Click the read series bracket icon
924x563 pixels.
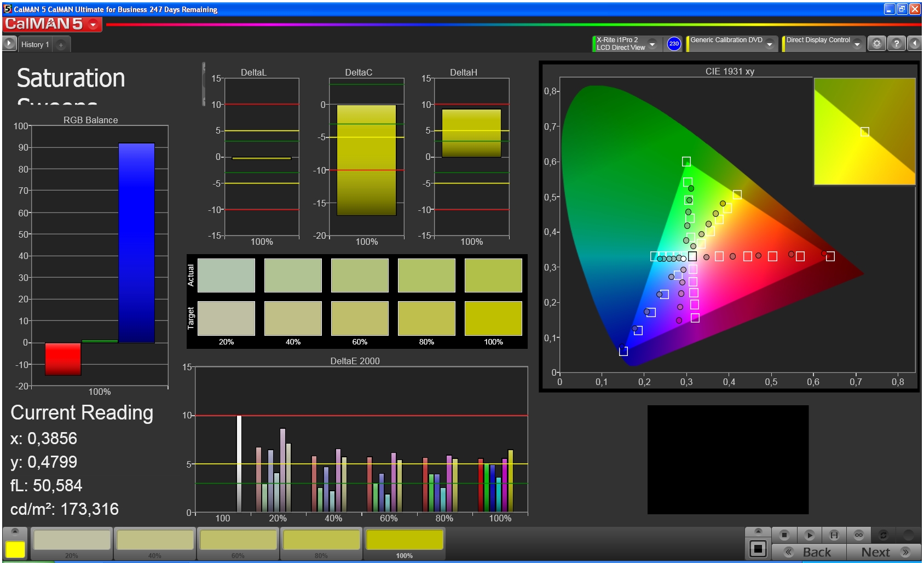click(834, 535)
